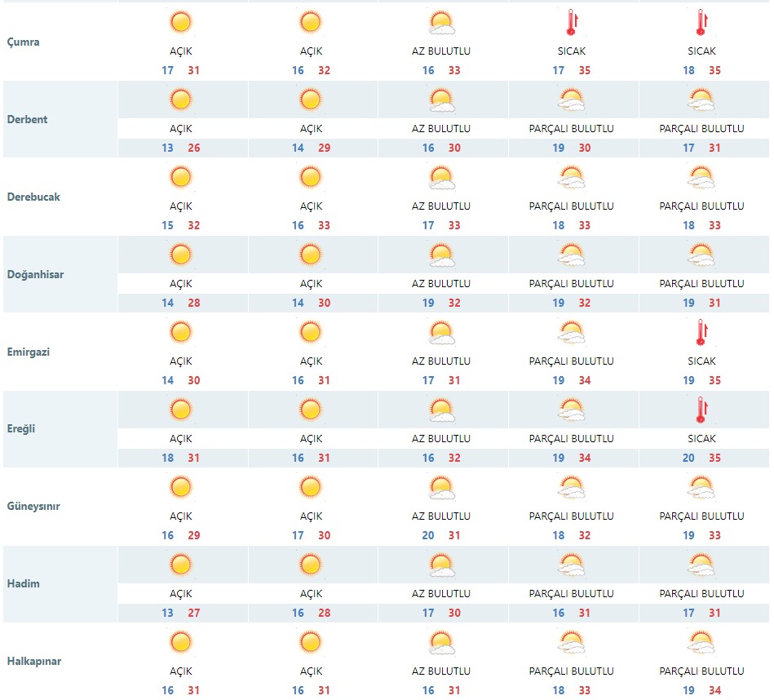The width and height of the screenshot is (774, 700).
Task: Click Ereğli's last day high temperature 35
Action: tap(714, 458)
